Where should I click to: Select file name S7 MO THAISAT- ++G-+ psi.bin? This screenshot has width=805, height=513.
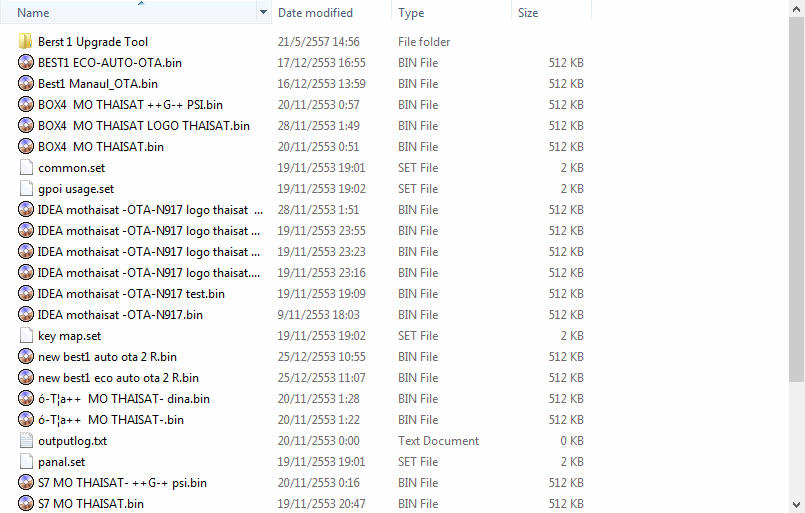(x=122, y=483)
